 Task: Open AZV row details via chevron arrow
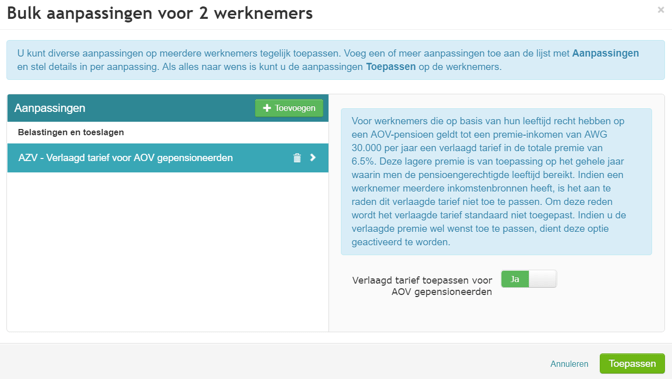click(x=313, y=158)
